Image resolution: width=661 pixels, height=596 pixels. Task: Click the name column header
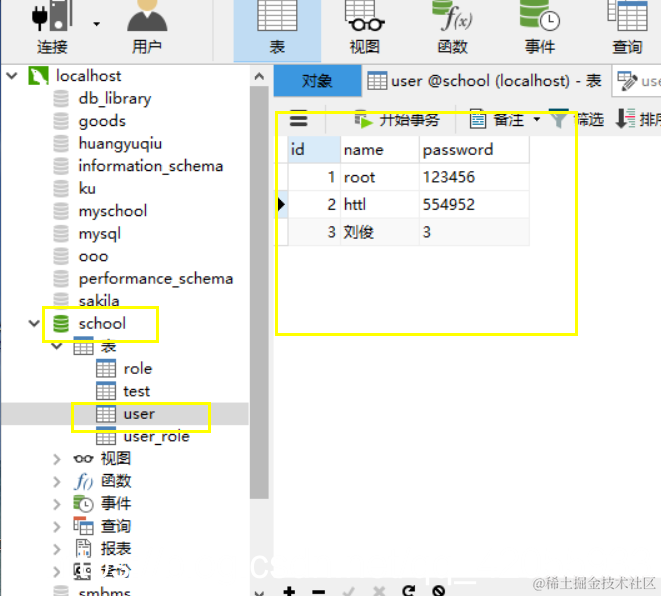click(380, 150)
